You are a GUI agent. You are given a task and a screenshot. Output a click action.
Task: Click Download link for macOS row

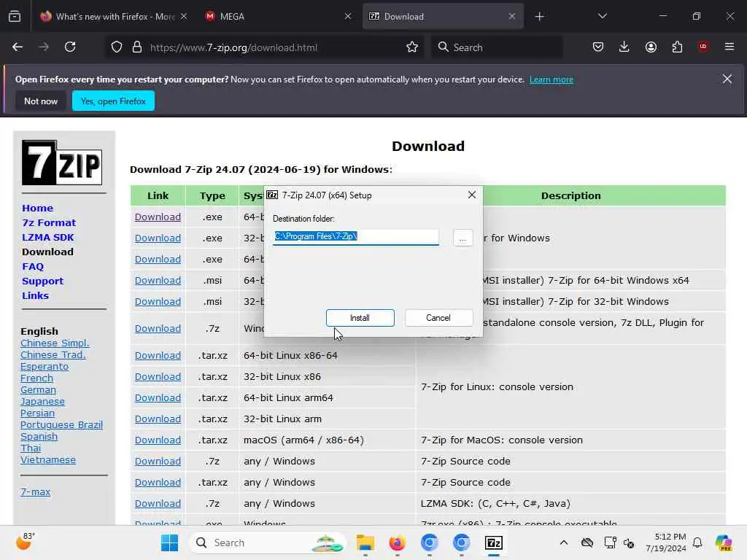click(158, 440)
